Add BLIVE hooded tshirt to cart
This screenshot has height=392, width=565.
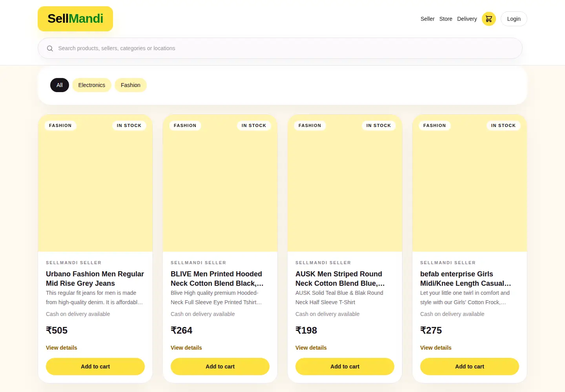click(x=220, y=367)
